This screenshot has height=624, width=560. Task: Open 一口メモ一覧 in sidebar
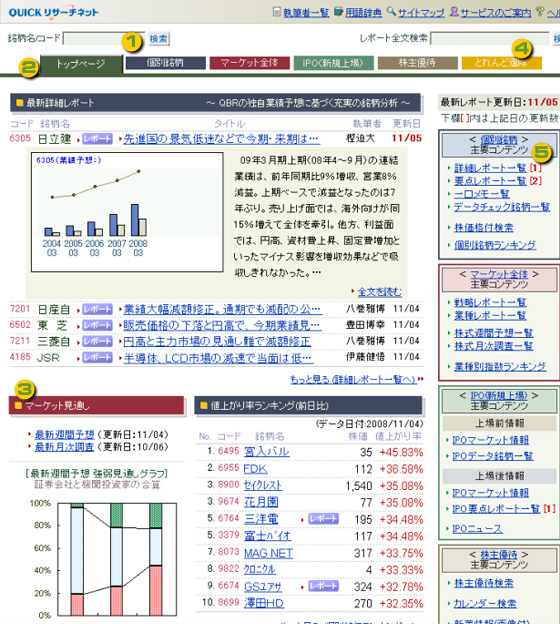pos(482,194)
